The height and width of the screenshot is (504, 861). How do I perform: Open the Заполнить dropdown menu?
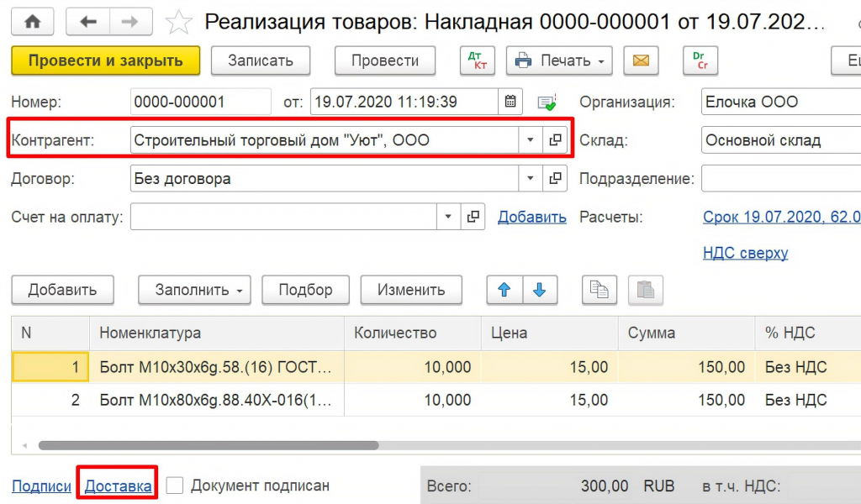[x=194, y=290]
